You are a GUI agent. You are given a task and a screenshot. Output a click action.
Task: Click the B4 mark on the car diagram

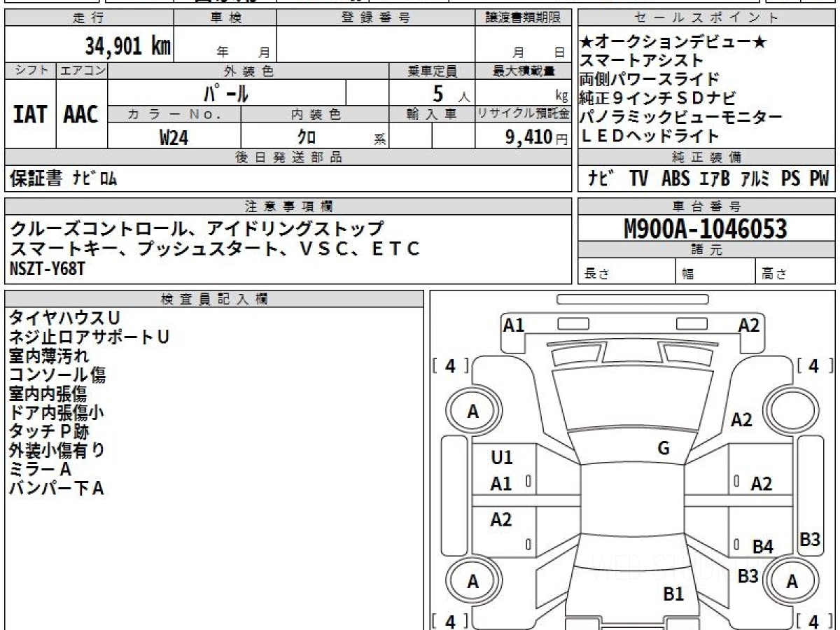point(762,547)
